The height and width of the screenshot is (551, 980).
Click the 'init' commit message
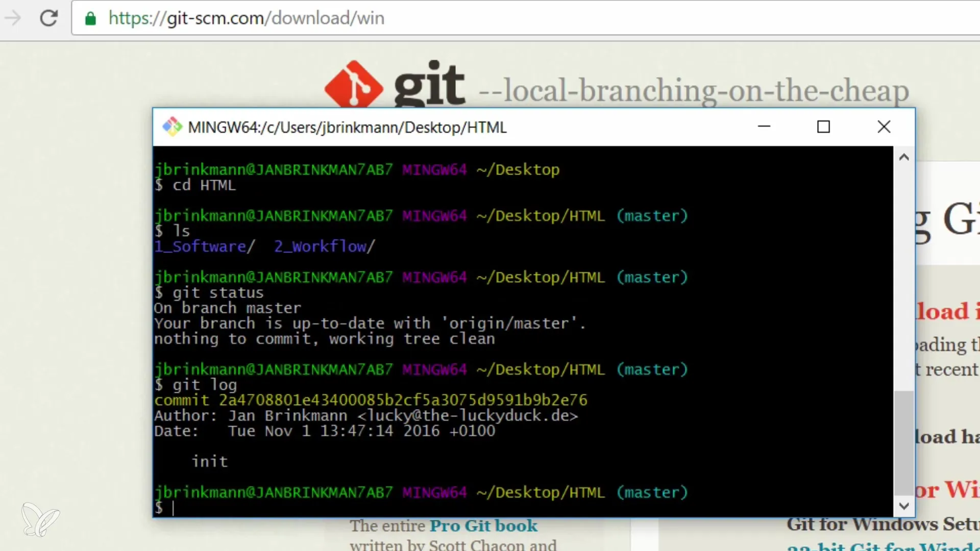click(x=209, y=461)
